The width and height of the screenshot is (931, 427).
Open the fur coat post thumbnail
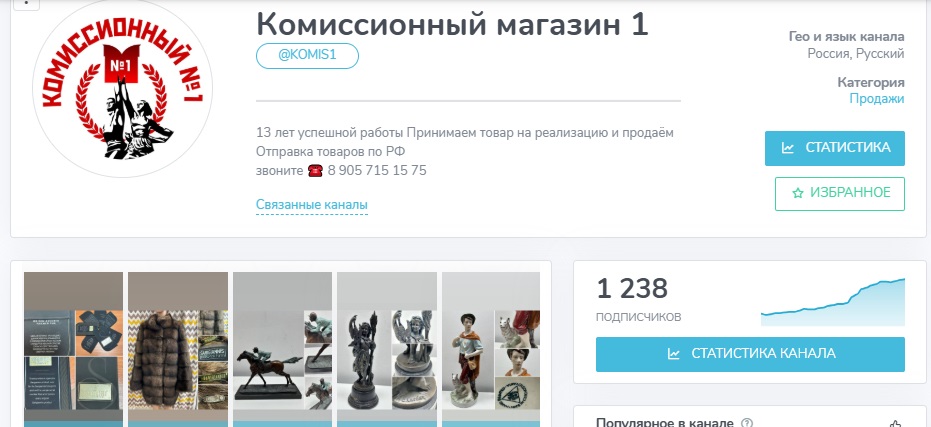tap(178, 349)
